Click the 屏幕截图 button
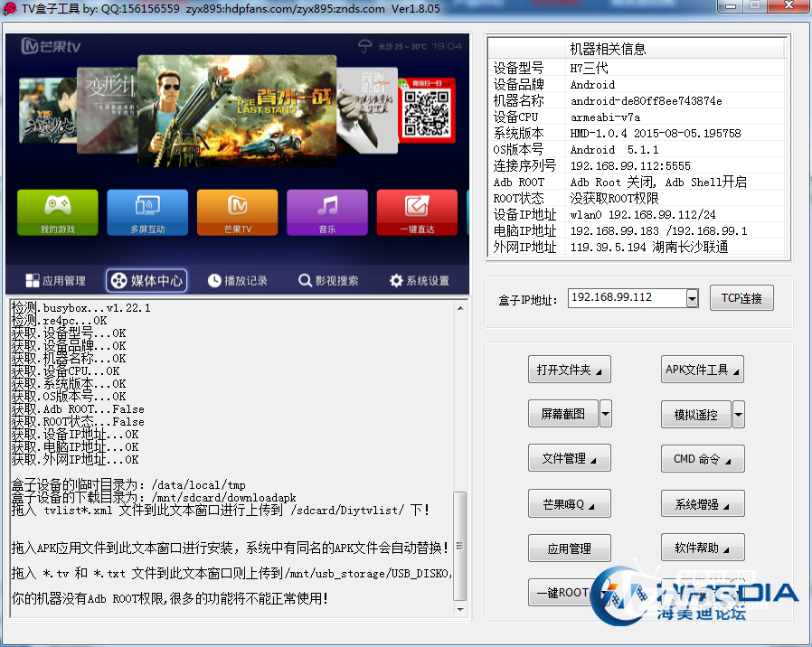Viewport: 812px width, 647px height. point(563,414)
